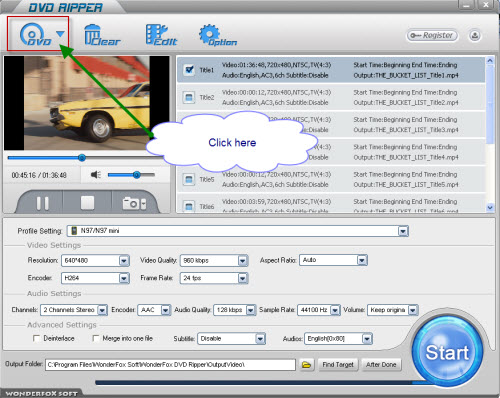Open the Audios English dropdown
Viewport: 500px width, 398px height.
pos(367,339)
